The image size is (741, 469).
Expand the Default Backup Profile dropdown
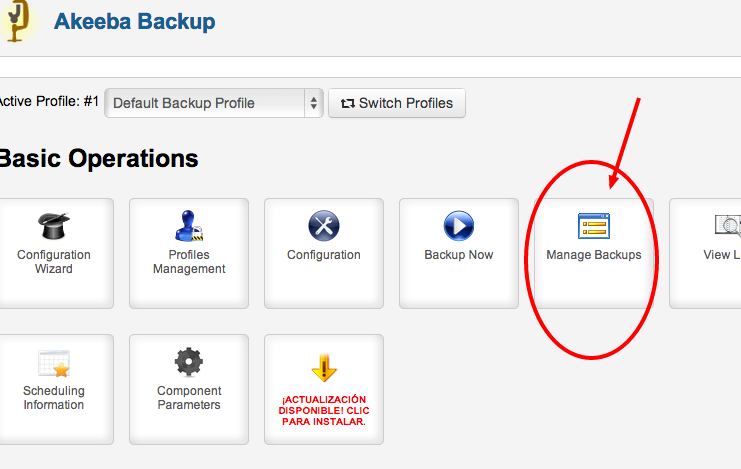click(214, 103)
